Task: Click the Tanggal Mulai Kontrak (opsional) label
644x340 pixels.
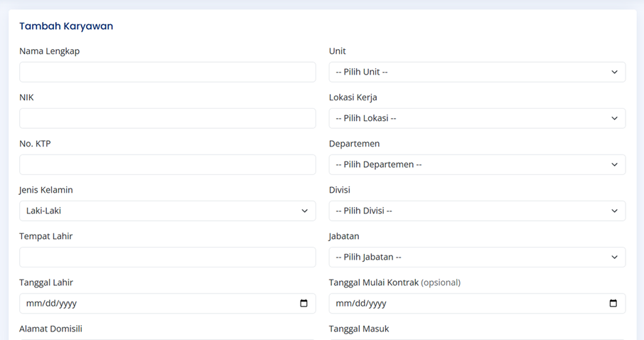Action: [395, 282]
